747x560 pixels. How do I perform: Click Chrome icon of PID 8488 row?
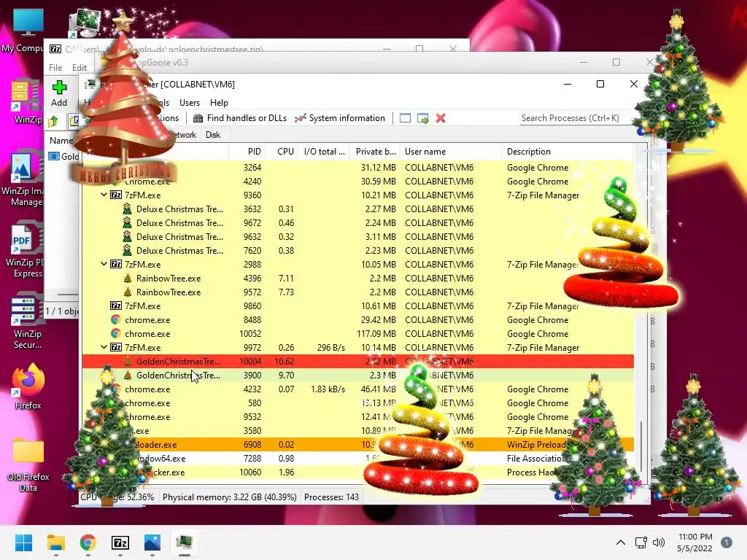[x=115, y=320]
